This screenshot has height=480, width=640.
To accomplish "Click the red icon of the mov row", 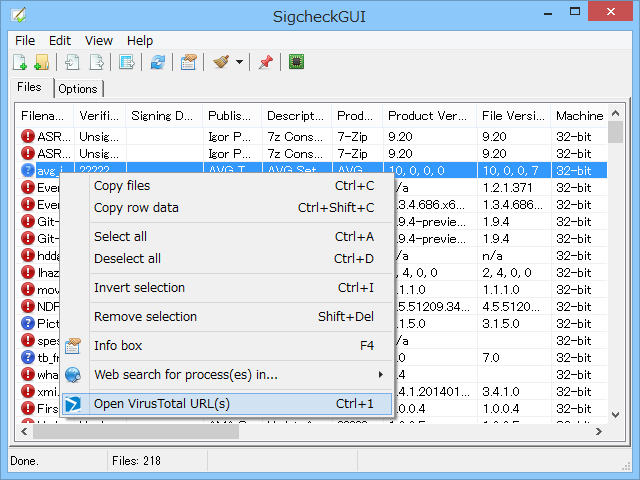I will pyautogui.click(x=28, y=289).
